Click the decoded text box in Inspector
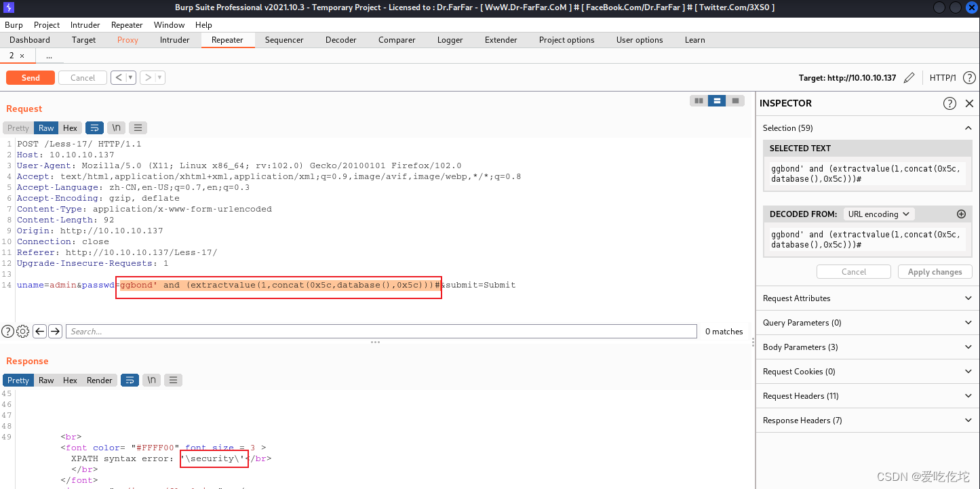This screenshot has width=980, height=489. 868,240
